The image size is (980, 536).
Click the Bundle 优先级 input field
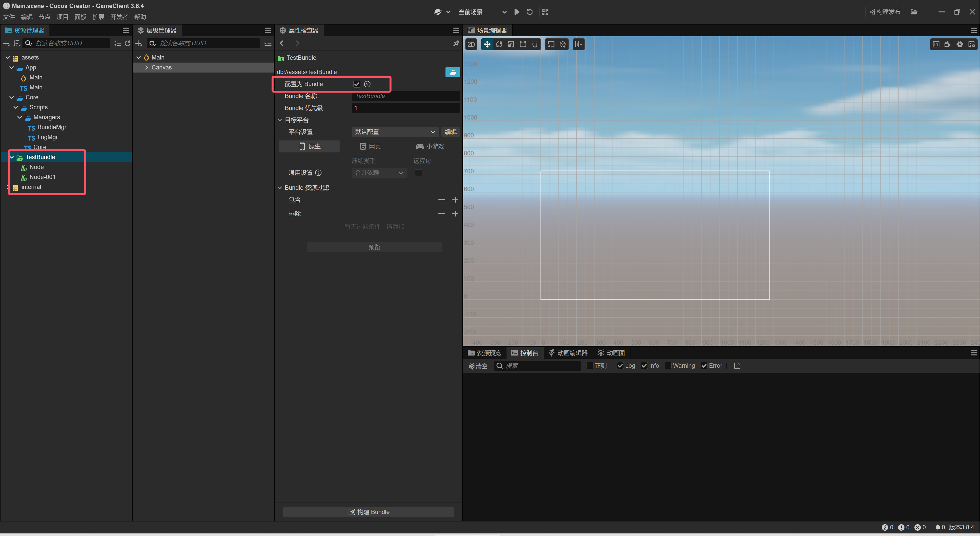click(x=405, y=108)
